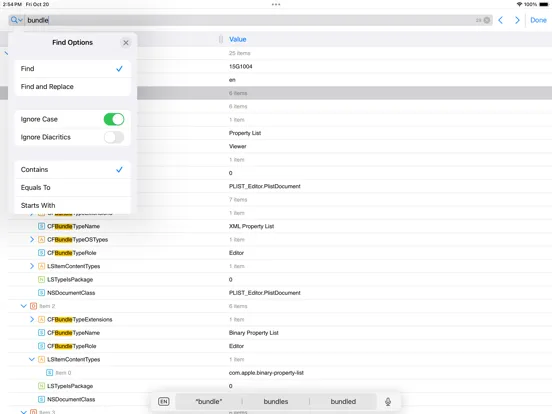The width and height of the screenshot is (552, 414).
Task: Click the string icon of CFBundleTypeName for Binary Property List
Action: pos(41,333)
